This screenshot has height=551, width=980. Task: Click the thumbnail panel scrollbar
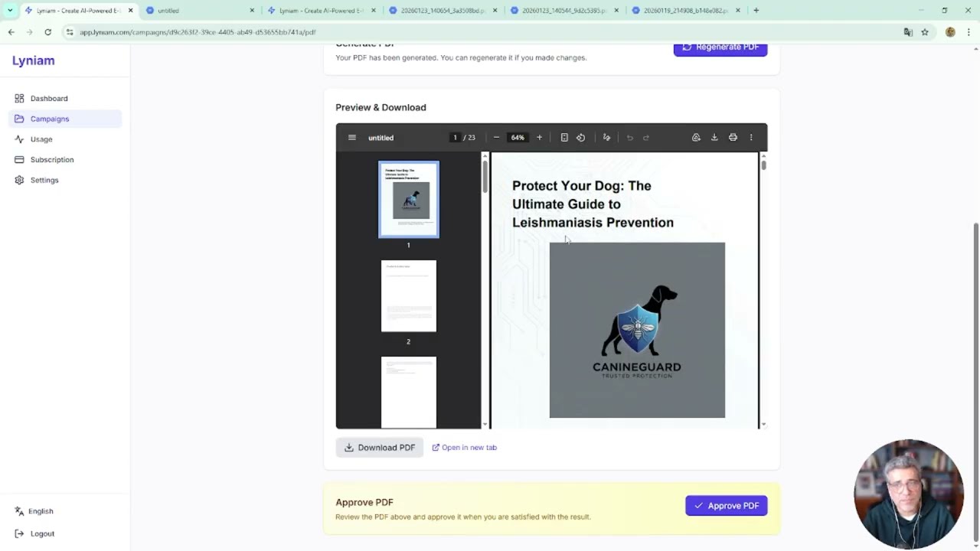click(485, 178)
